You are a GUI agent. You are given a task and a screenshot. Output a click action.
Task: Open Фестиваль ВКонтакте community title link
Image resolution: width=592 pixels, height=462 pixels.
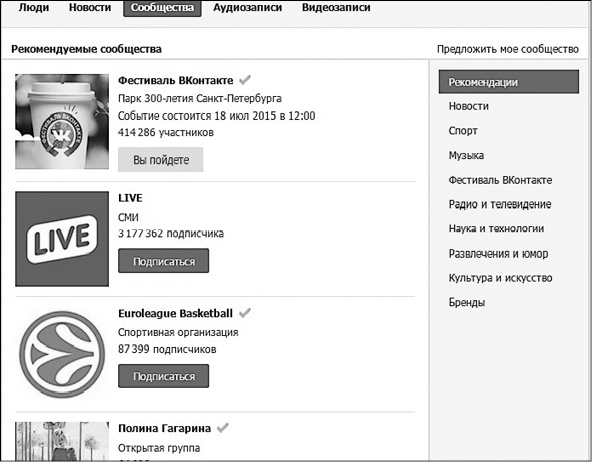(x=176, y=80)
